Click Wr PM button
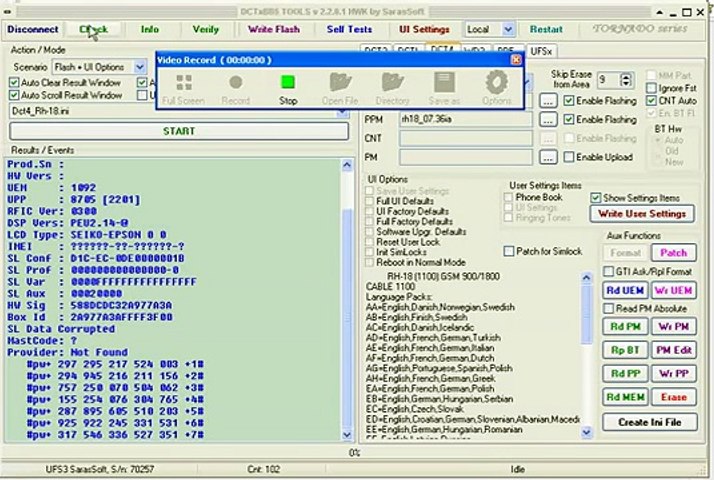This screenshot has height=480, width=714. tap(673, 327)
